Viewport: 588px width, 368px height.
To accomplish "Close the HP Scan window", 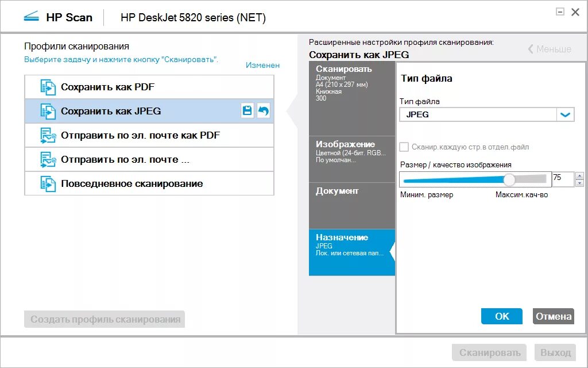I will point(575,12).
